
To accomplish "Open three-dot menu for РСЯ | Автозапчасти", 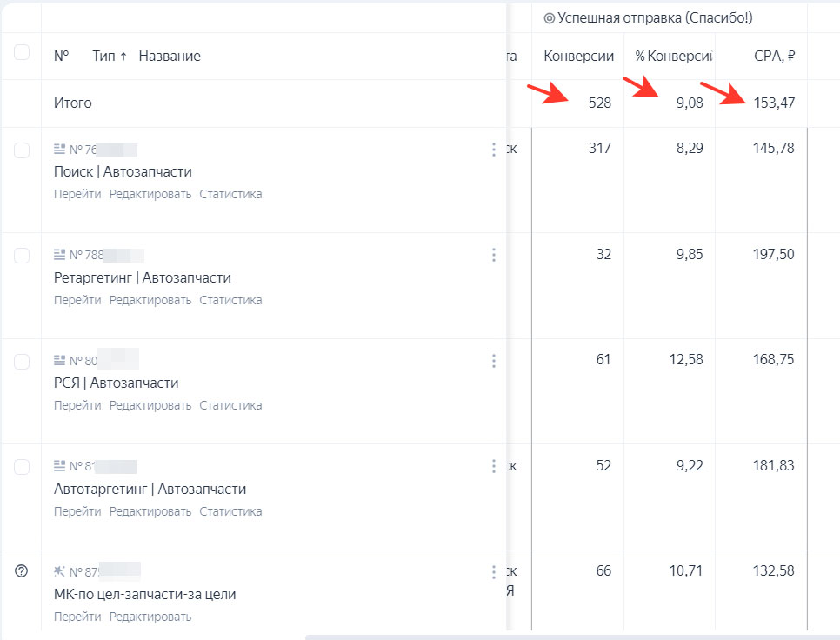I will (x=494, y=361).
